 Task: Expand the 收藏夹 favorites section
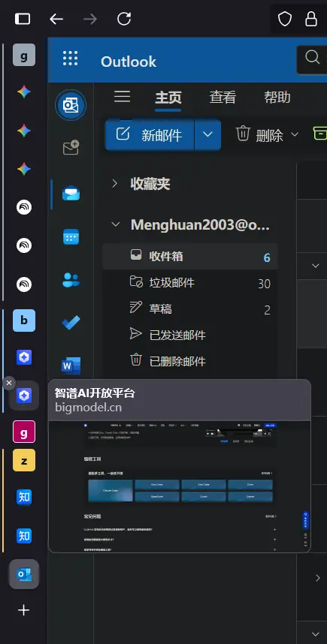[114, 184]
